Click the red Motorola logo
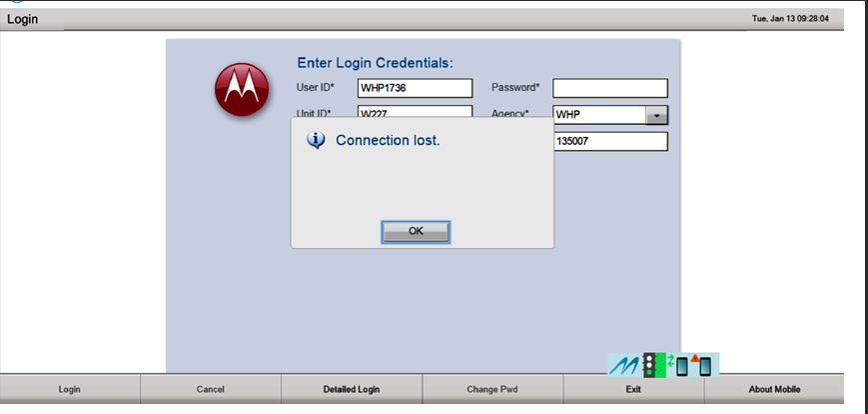868x414 pixels. [242, 89]
